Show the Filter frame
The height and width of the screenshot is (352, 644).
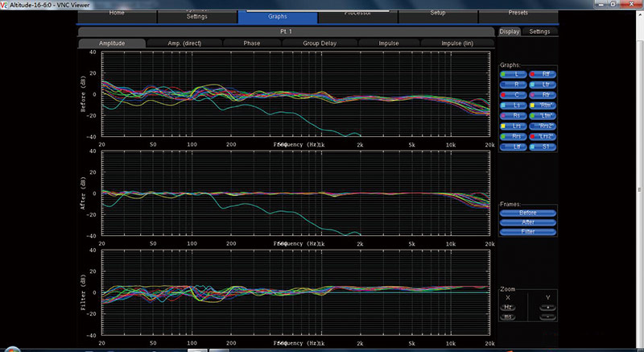pos(528,232)
